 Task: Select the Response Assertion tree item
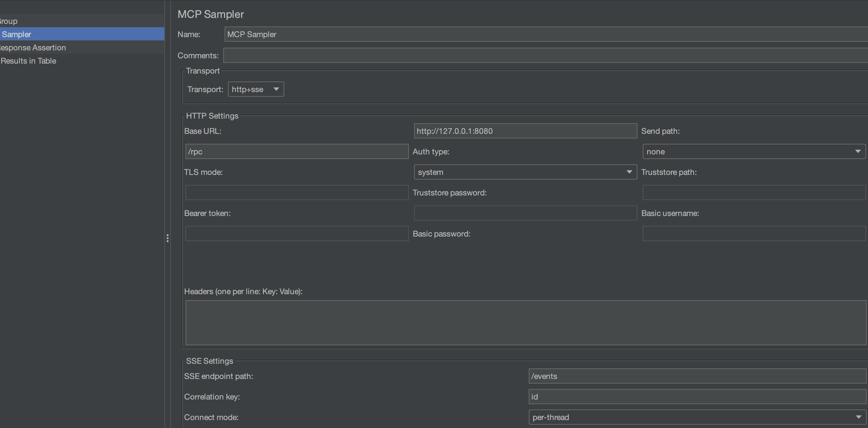click(x=82, y=47)
